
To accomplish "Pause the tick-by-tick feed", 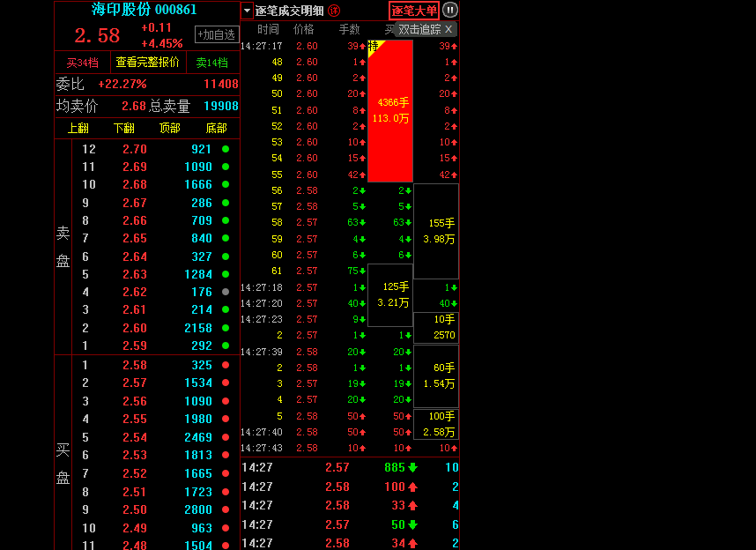I will (449, 10).
